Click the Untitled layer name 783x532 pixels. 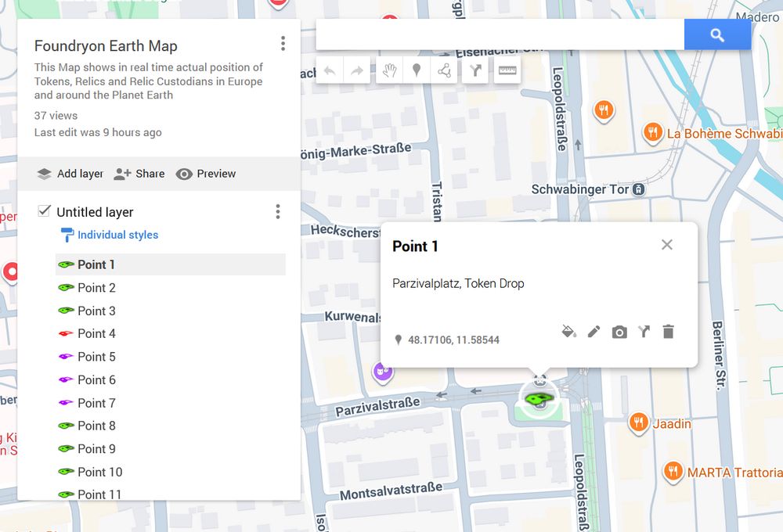(95, 212)
